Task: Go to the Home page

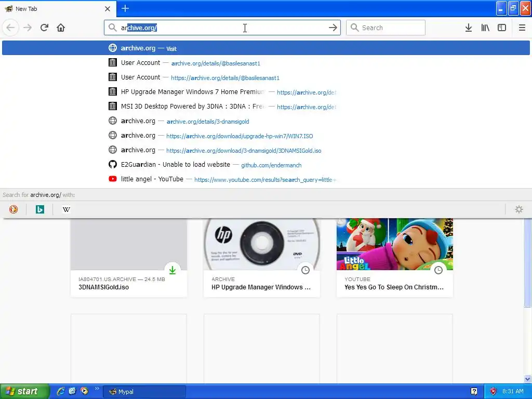Action: coord(61,28)
